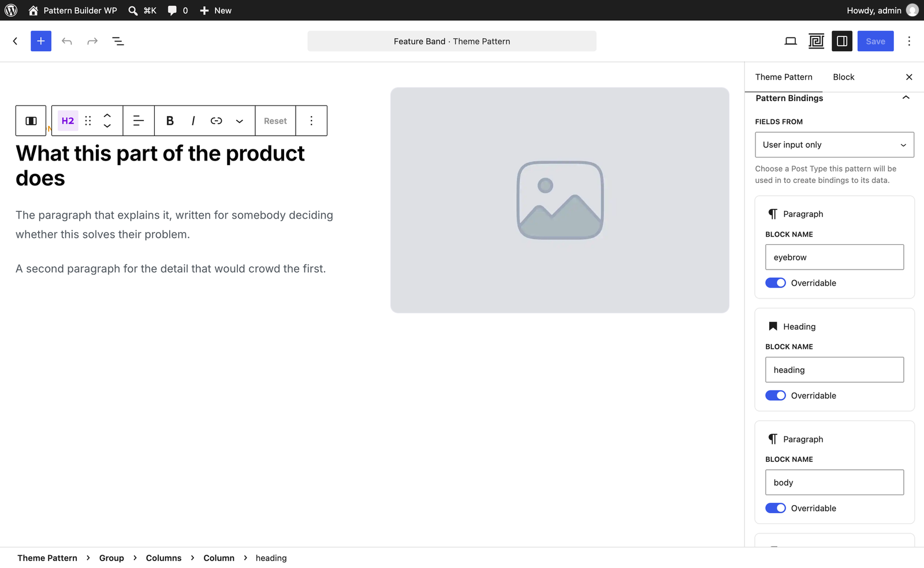Toggle italic formatting
Viewport: 924px width, 568px height.
point(193,121)
